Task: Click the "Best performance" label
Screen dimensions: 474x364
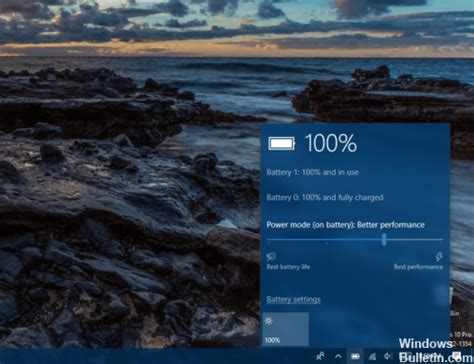Action: coord(418,267)
